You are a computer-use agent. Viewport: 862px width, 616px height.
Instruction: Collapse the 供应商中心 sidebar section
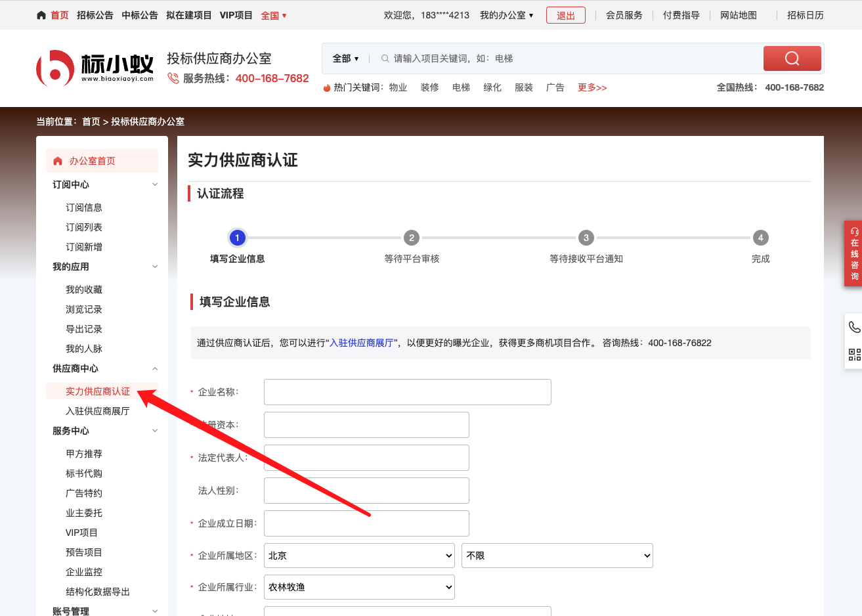point(155,368)
